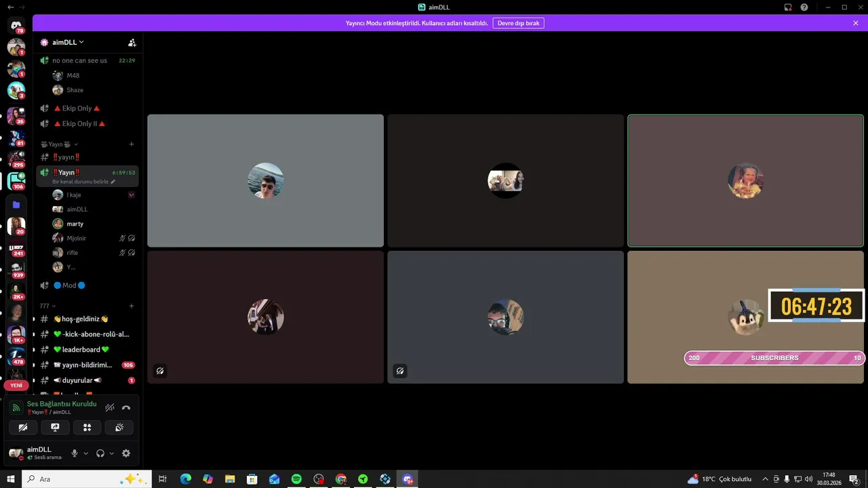Open Microsoft Edge from the taskbar

(x=185, y=479)
